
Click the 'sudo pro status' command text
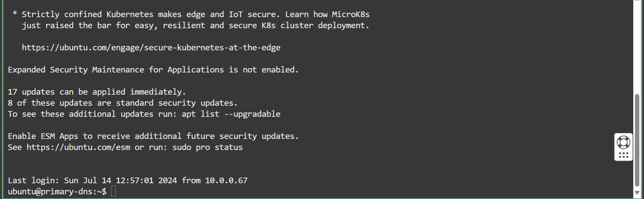click(x=207, y=147)
